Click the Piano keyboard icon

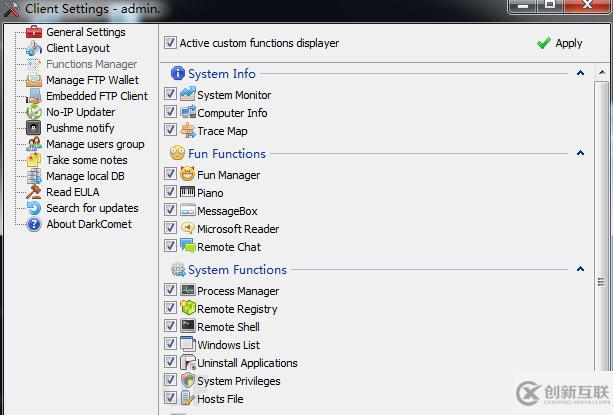(188, 192)
